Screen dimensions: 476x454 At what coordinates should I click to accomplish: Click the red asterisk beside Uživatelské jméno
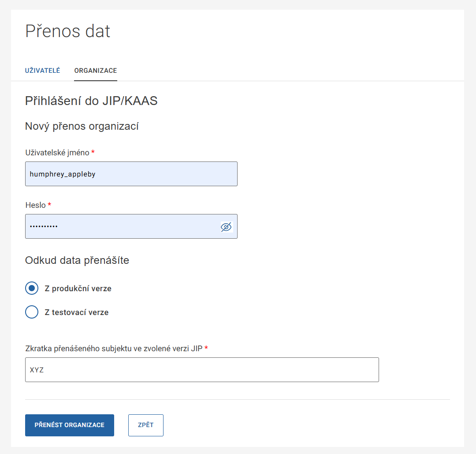[93, 152]
